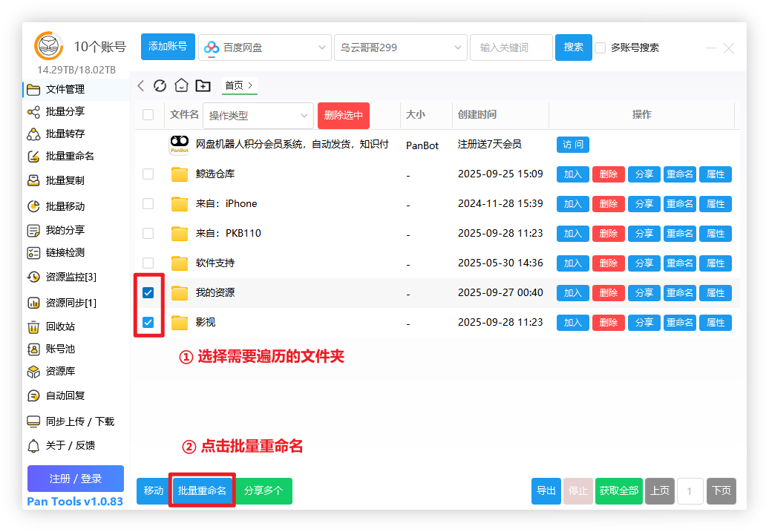
Task: Click the 输入关键词 search field
Action: point(511,47)
